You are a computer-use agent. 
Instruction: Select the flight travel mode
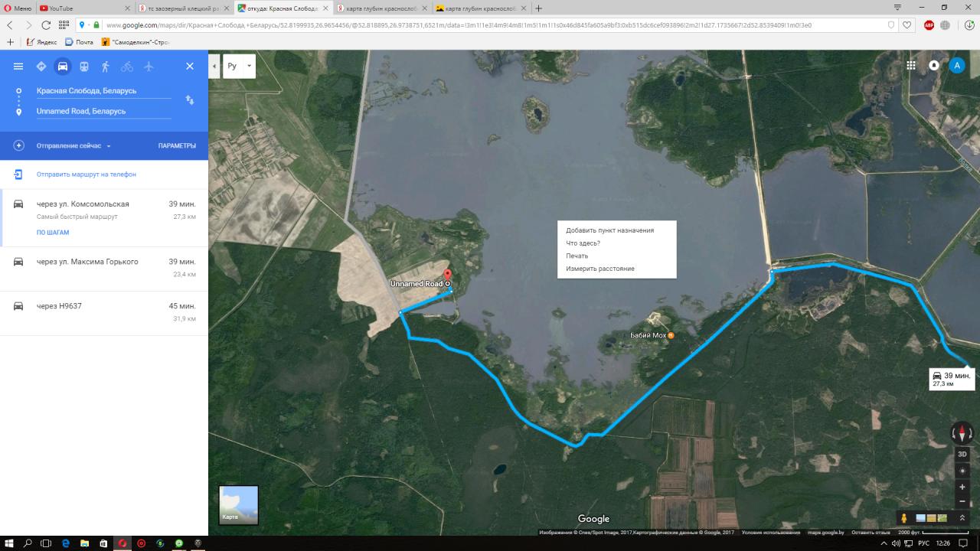pos(149,67)
